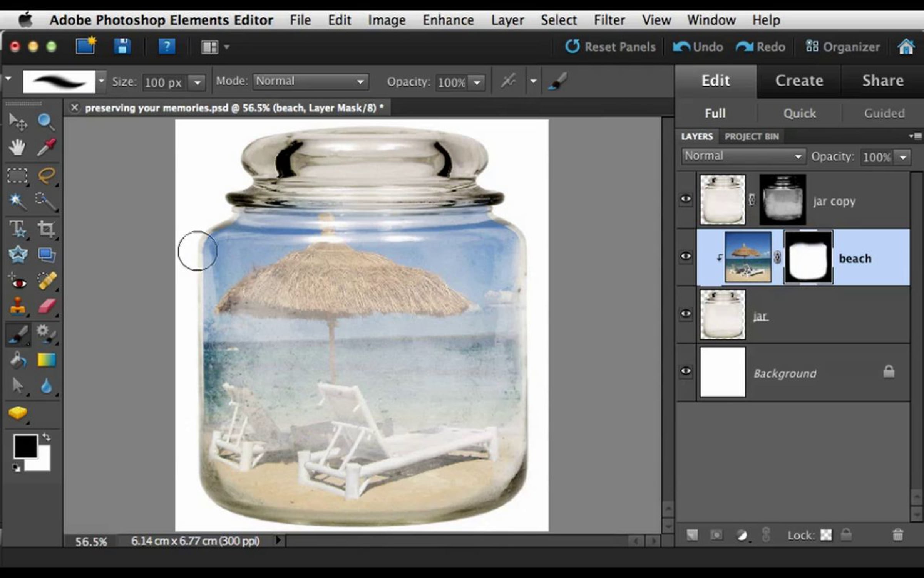Open the layer blend mode Normal dropdown
924x578 pixels.
click(x=743, y=156)
